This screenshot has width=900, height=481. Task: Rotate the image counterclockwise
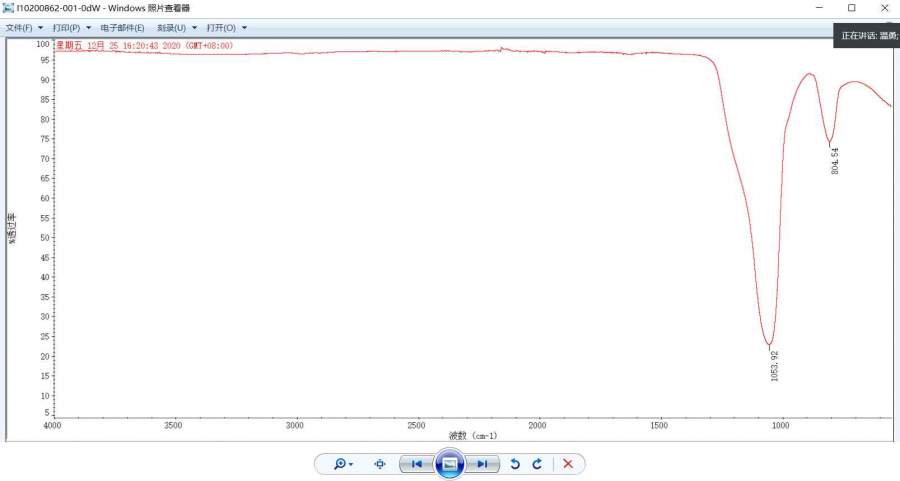click(515, 464)
